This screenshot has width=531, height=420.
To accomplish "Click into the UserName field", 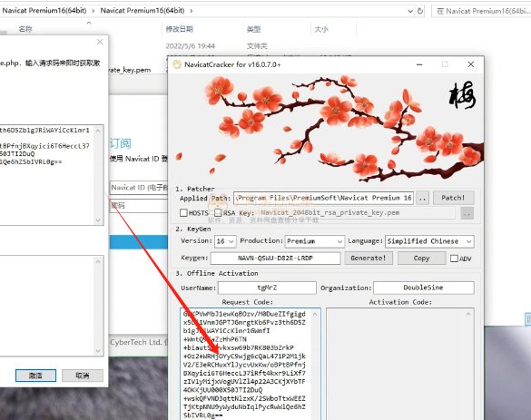I will (267, 288).
